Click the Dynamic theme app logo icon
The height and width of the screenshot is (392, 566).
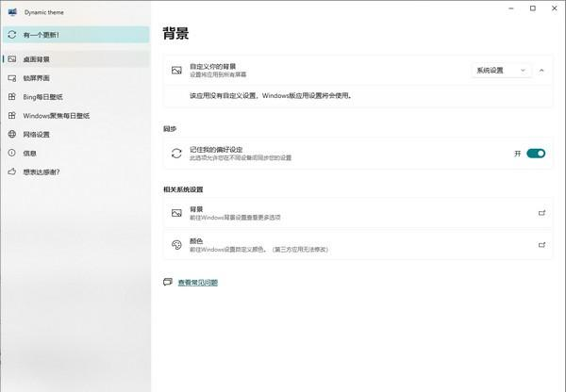(x=12, y=12)
